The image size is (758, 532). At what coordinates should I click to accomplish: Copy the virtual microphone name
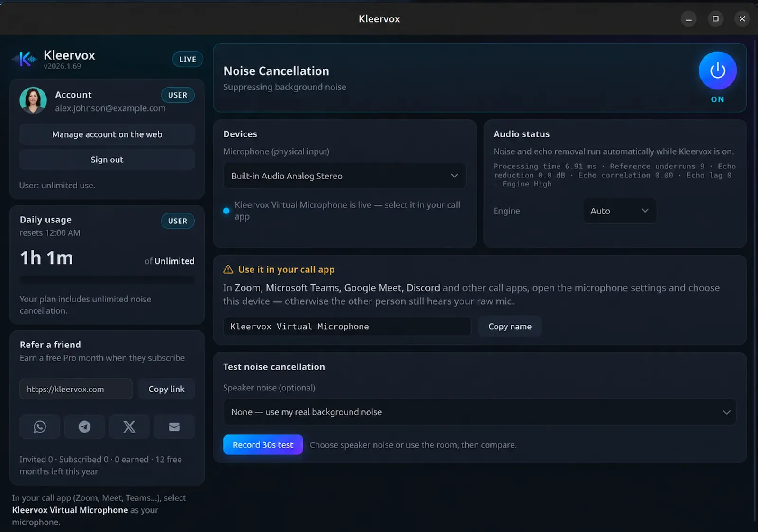pyautogui.click(x=510, y=327)
